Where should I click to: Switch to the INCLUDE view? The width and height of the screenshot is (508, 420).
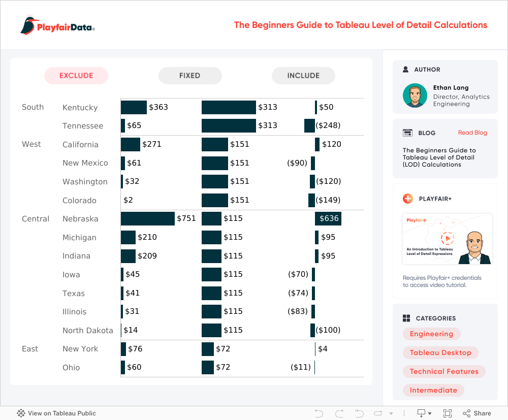(303, 76)
